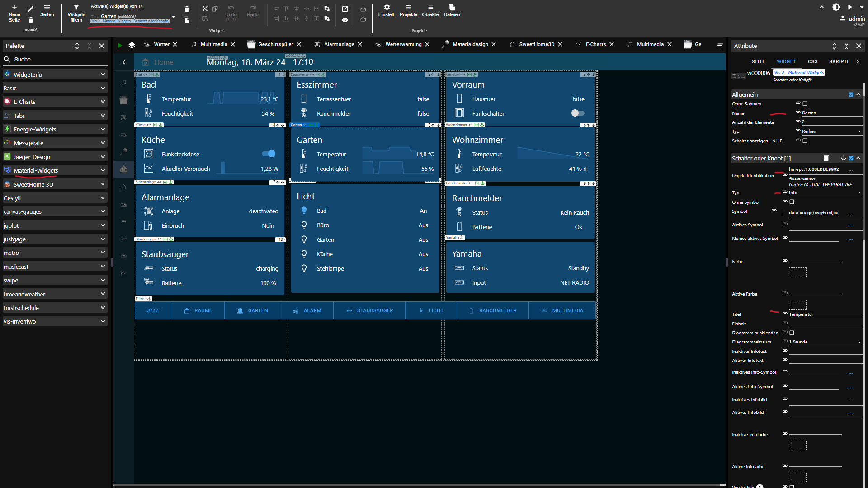The height and width of the screenshot is (488, 868).
Task: Click the MULTIMEDIA filter button
Action: point(562,310)
